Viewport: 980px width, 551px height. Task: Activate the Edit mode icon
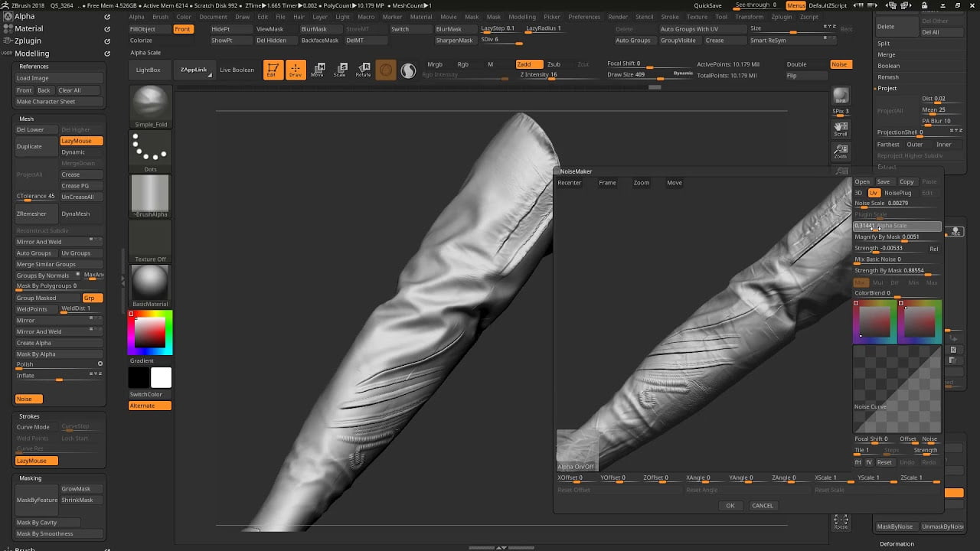click(x=273, y=70)
